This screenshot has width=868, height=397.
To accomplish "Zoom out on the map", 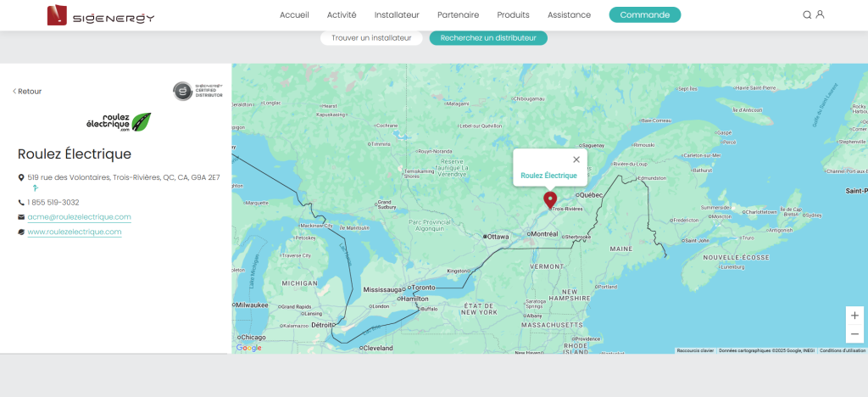I will pyautogui.click(x=854, y=334).
